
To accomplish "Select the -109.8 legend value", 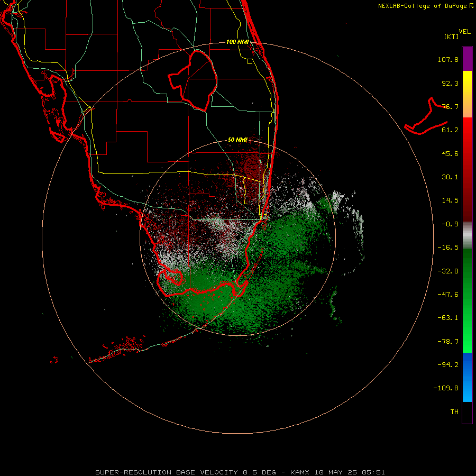I will coord(446,388).
